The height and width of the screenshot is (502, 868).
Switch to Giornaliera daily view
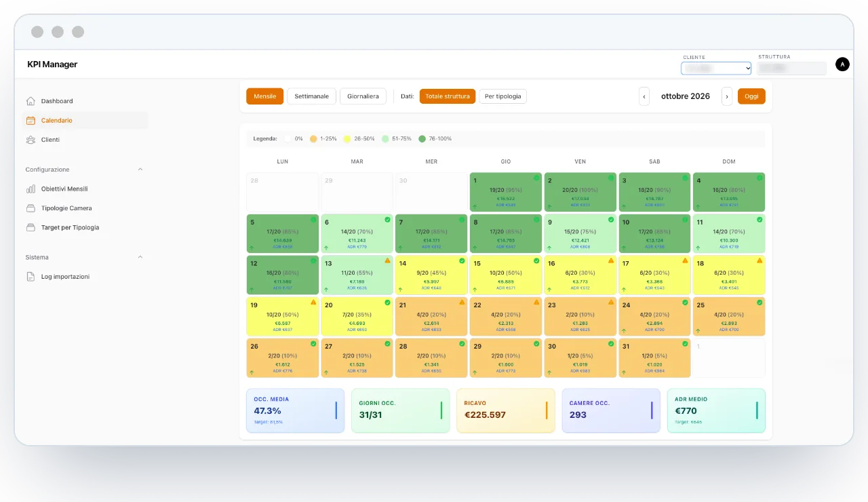click(363, 96)
